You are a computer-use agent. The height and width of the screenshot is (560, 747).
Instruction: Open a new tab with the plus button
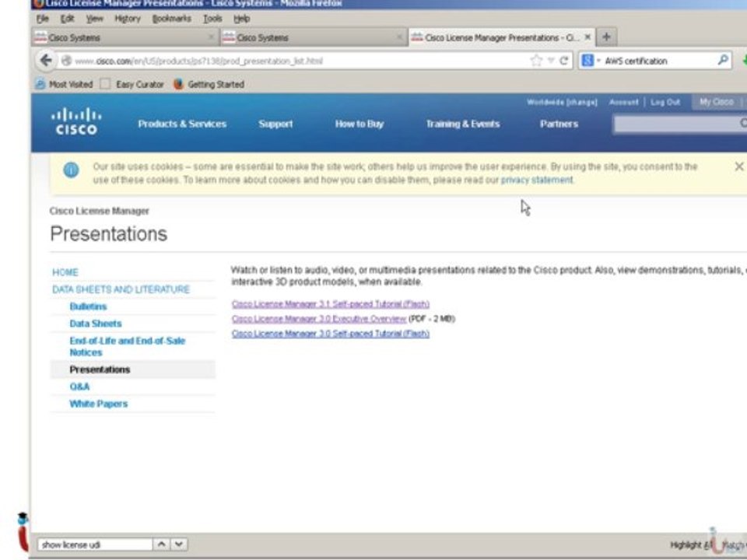click(606, 37)
